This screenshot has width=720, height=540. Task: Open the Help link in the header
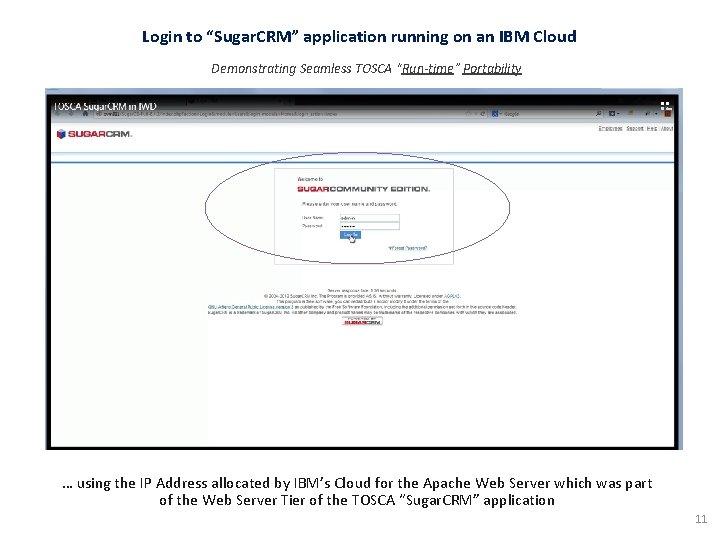652,128
